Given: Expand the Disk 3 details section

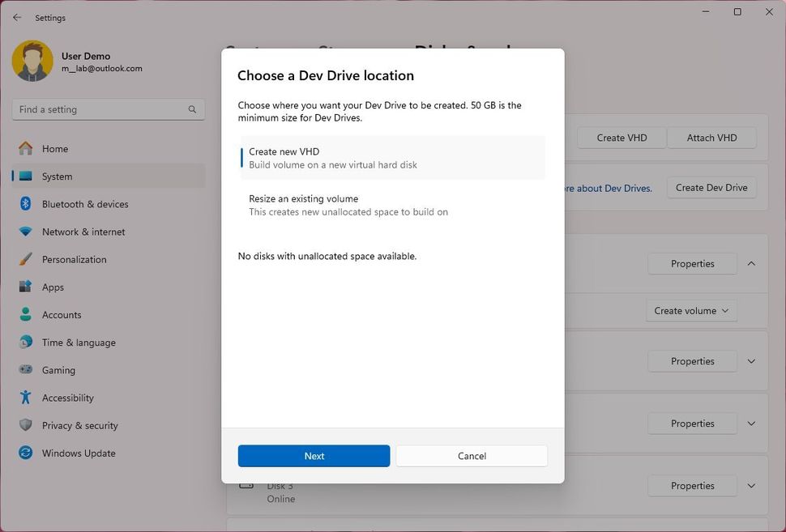Looking at the screenshot, I should [x=750, y=485].
